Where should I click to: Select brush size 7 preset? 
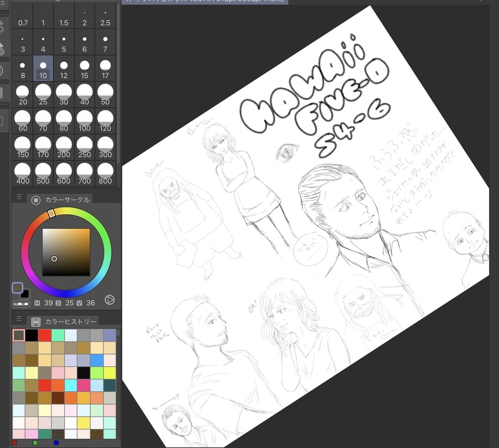tap(105, 42)
